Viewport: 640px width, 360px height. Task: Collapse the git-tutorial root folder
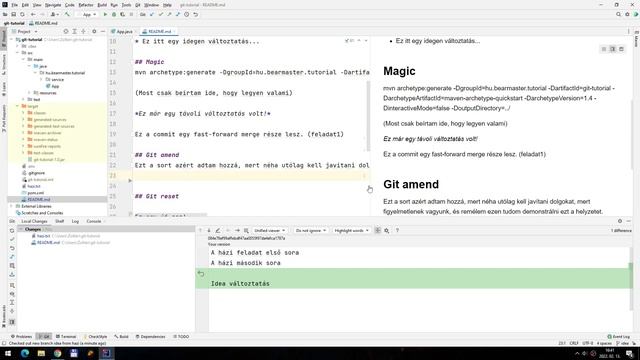tap(12, 40)
